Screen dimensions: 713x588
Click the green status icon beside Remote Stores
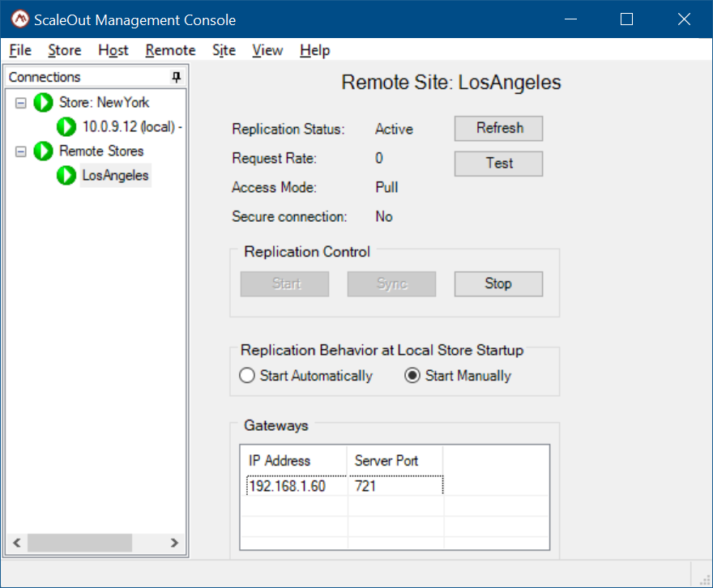point(43,151)
